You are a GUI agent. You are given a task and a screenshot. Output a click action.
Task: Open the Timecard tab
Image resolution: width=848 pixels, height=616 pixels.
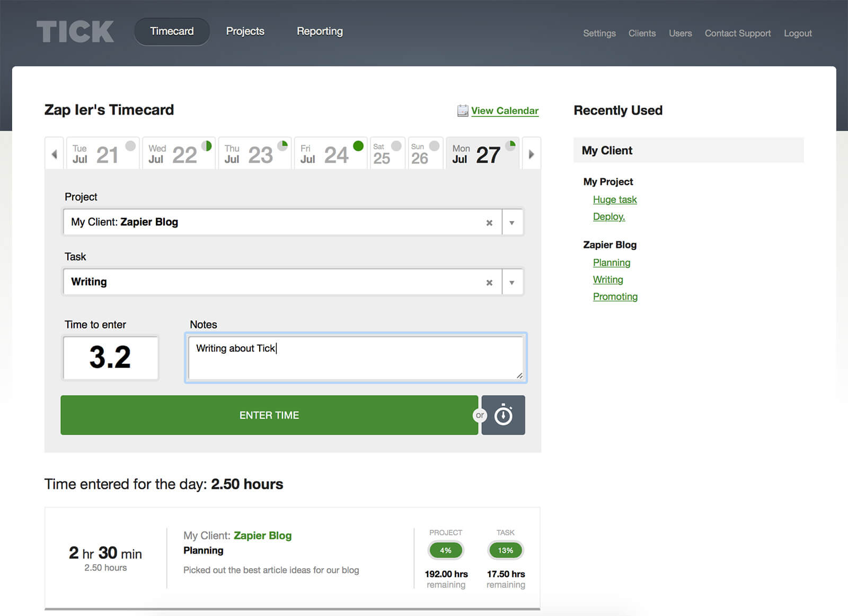click(x=172, y=31)
